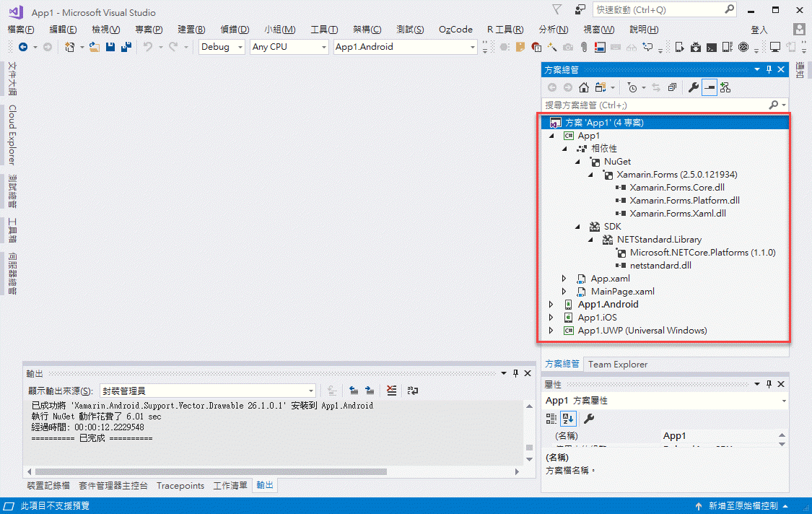Open the 建置(B) build menu

point(191,30)
